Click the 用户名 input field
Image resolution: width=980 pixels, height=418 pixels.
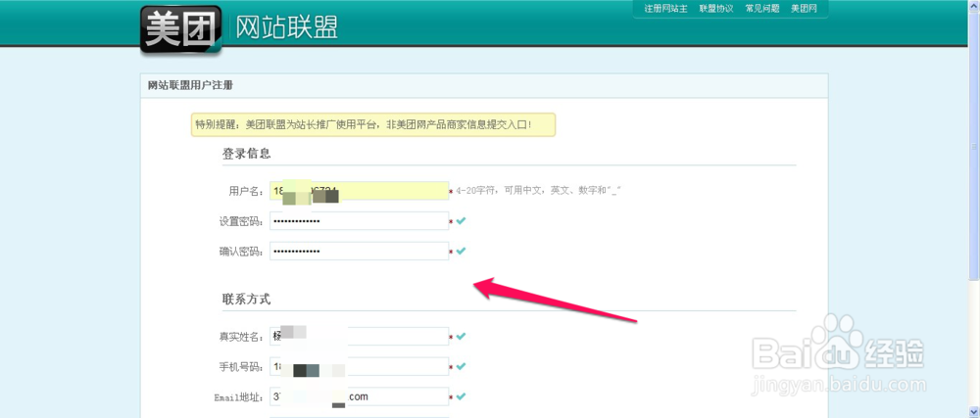point(360,191)
